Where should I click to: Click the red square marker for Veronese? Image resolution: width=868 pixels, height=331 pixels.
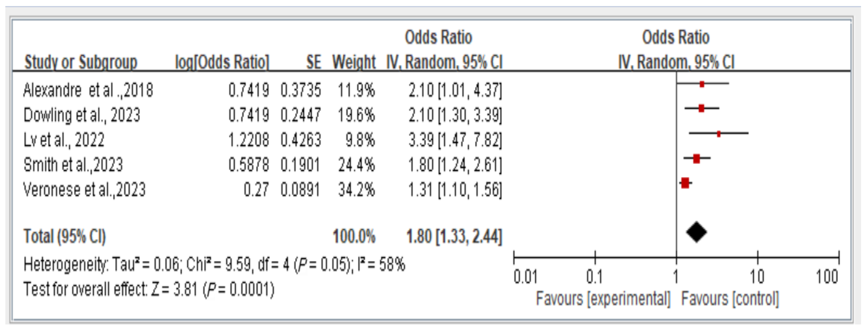coord(685,183)
